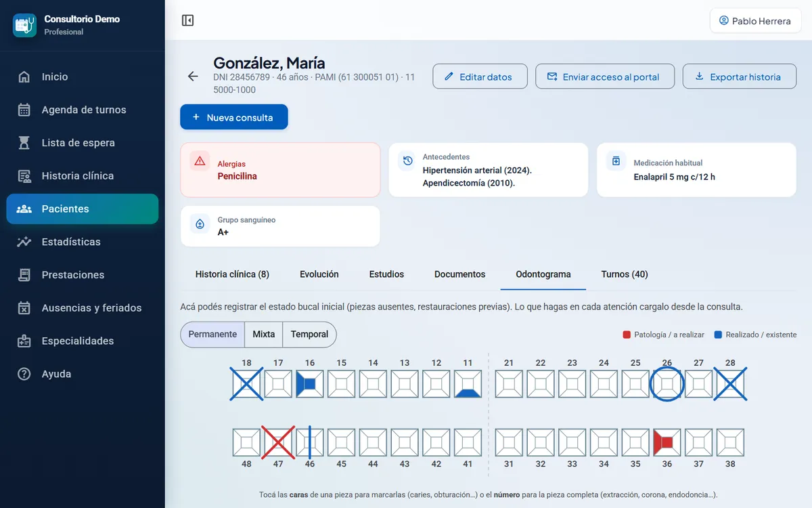Image resolution: width=812 pixels, height=508 pixels.
Task: Select tooth 11 with blue lower face
Action: coord(468,384)
